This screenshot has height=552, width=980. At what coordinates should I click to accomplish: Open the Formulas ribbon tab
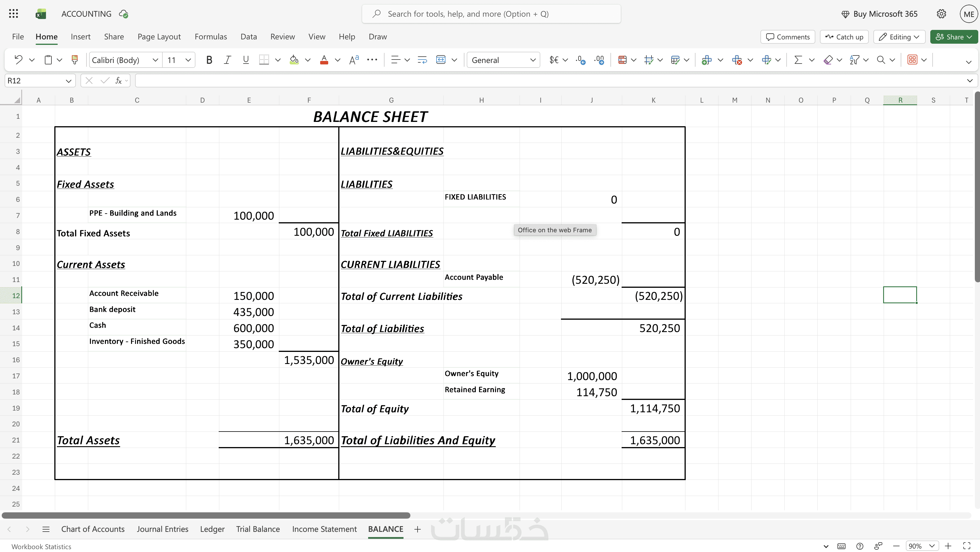pos(211,37)
